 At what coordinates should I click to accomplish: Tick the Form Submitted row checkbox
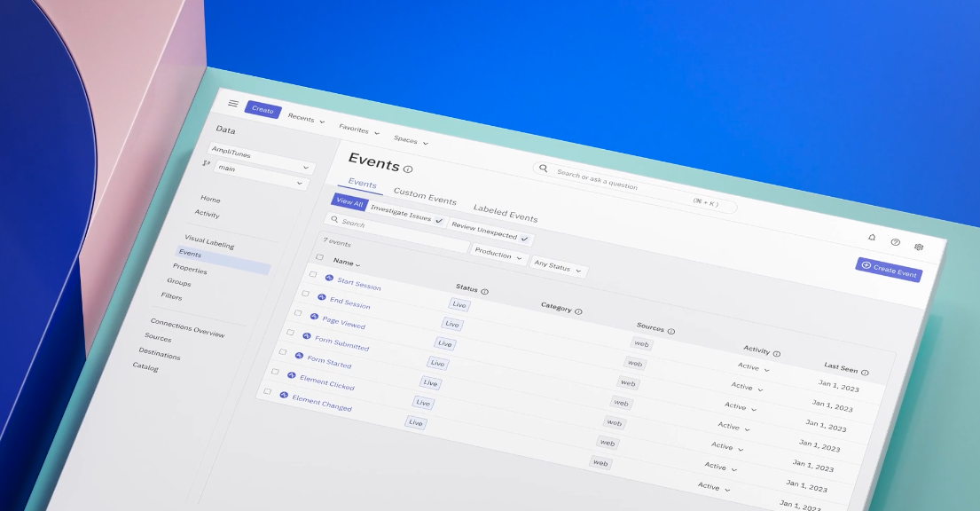290,332
